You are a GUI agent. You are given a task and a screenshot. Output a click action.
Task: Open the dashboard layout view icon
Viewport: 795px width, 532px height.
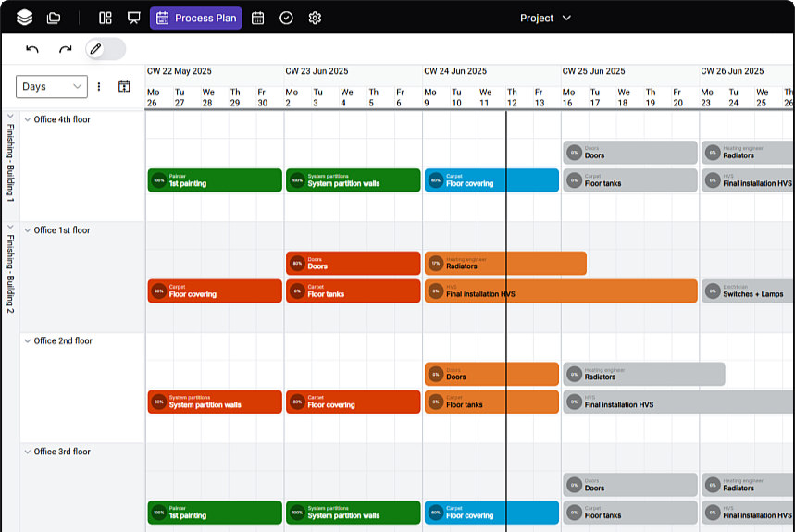click(x=106, y=18)
